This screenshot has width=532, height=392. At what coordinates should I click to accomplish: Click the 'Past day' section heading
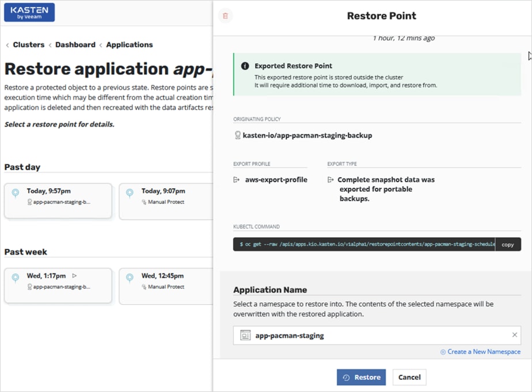pyautogui.click(x=22, y=167)
